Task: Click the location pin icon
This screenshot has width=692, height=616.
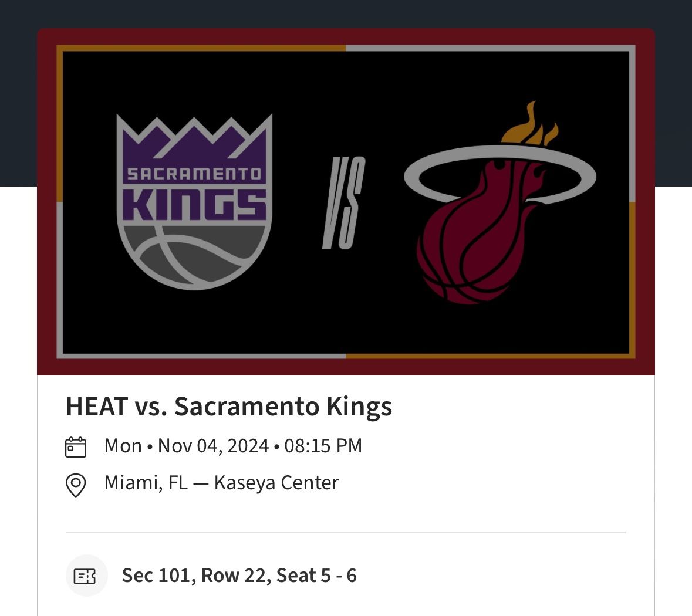Action: click(x=76, y=485)
